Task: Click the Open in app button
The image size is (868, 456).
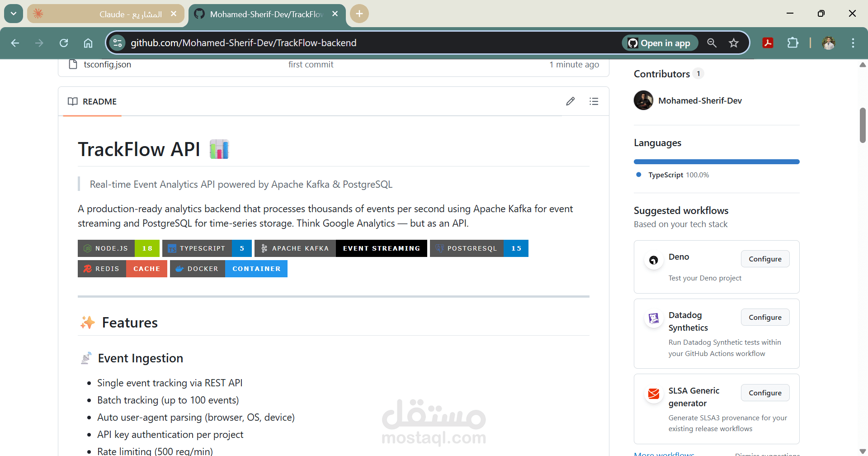Action: [660, 43]
